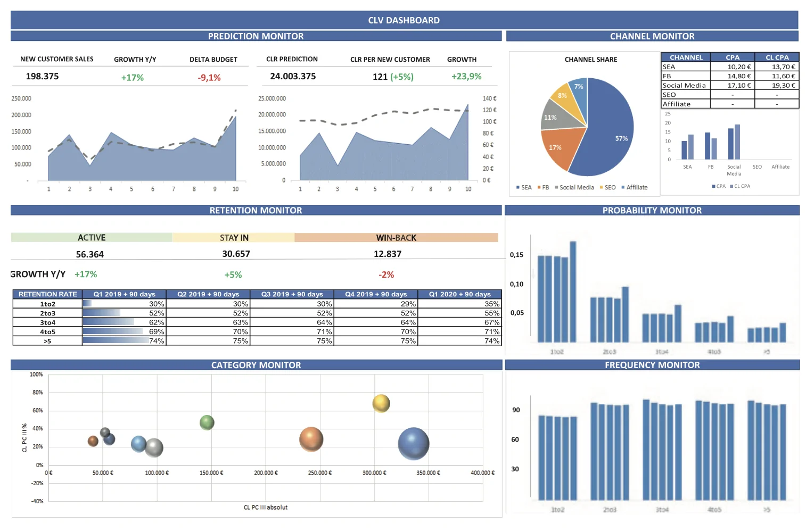Click the 198.375 new customer sales value

43,76
